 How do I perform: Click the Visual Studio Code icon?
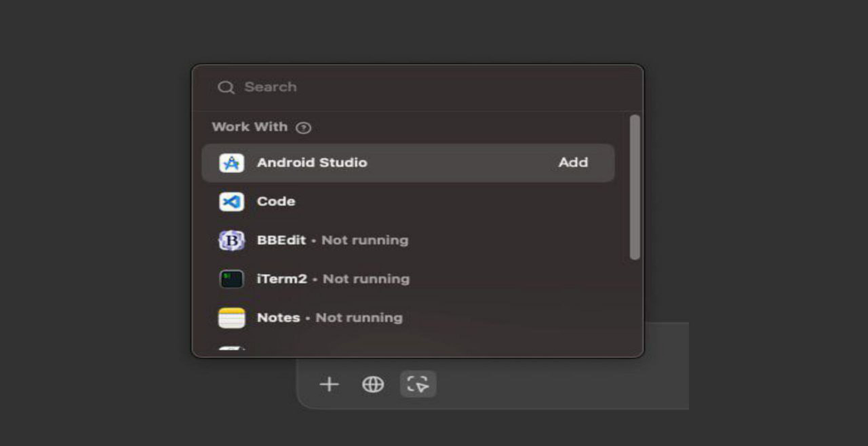[x=231, y=201]
